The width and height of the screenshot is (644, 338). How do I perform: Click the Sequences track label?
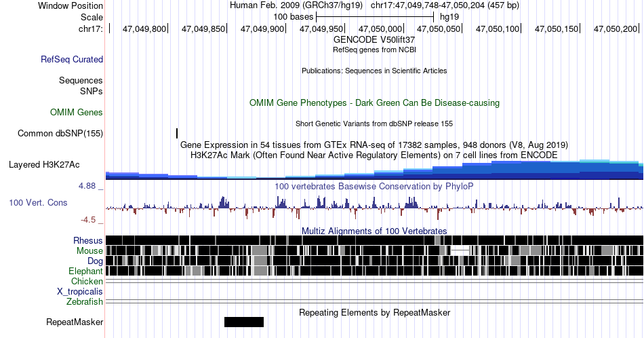click(x=81, y=81)
